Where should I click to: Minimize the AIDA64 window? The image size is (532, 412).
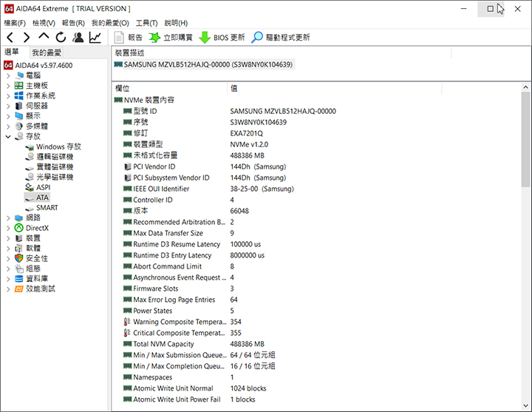pos(464,9)
